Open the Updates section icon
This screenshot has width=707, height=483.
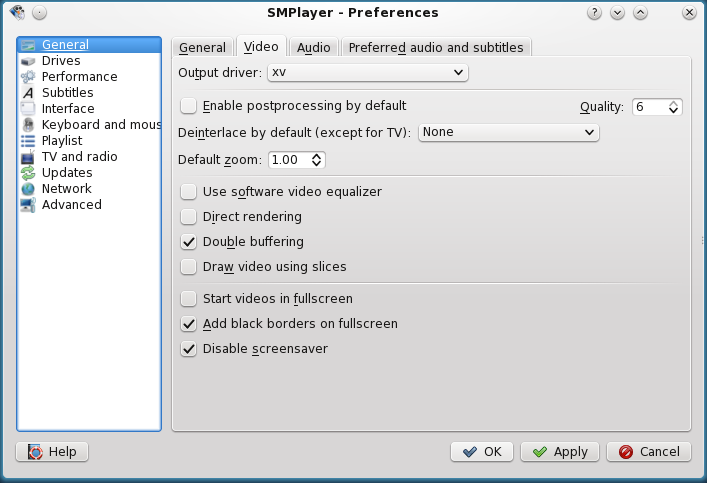click(28, 173)
